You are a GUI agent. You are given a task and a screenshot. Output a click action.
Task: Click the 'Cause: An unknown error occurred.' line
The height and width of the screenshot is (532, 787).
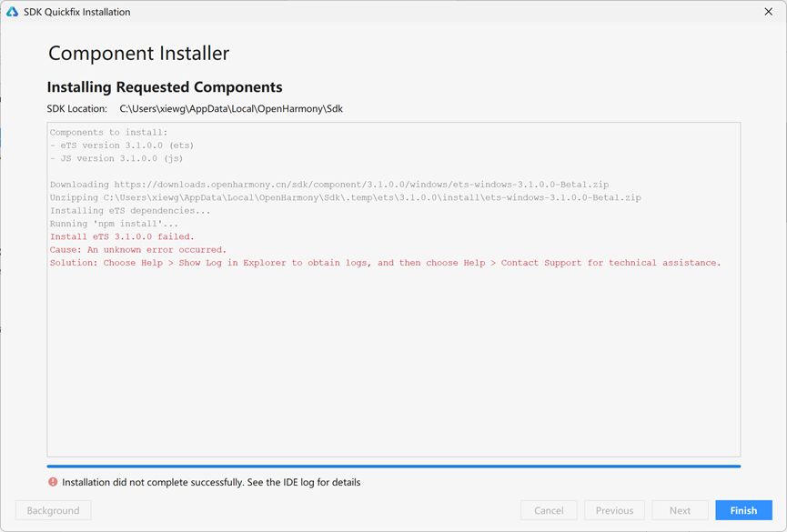[138, 250]
